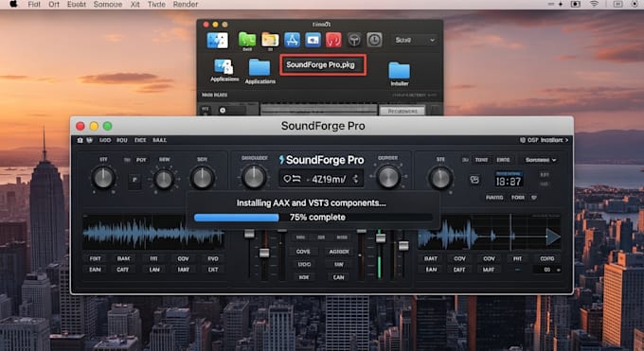Select the SoundForge Pro.pkg file
This screenshot has height=351, width=644.
tap(323, 65)
